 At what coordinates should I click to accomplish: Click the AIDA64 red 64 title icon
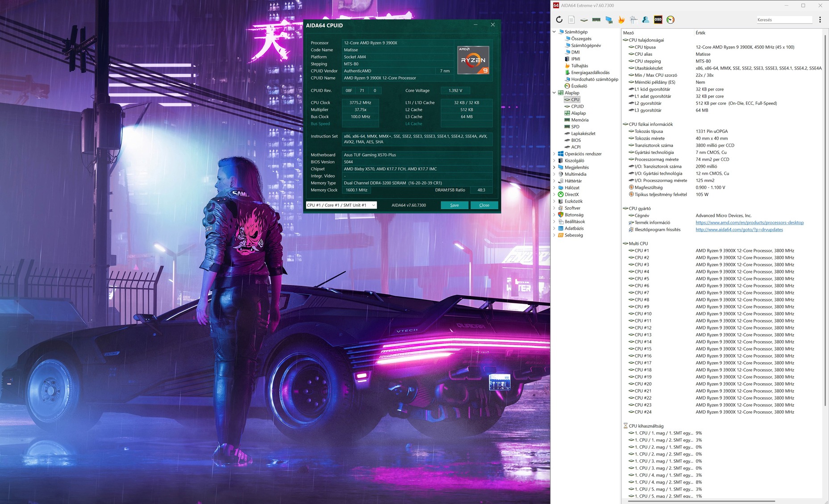click(x=556, y=5)
